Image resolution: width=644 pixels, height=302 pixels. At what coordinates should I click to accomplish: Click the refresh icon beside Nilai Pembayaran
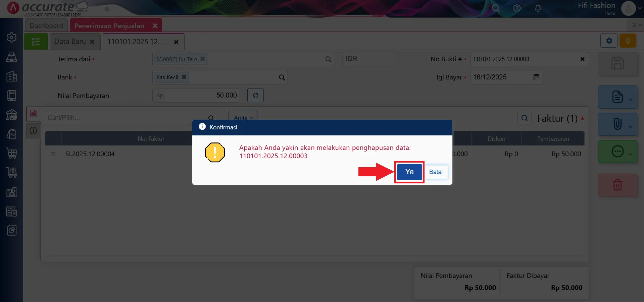(255, 95)
